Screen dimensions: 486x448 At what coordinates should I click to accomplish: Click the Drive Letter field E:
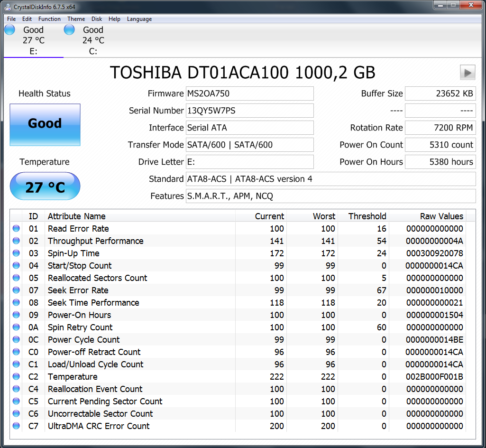[x=249, y=162]
